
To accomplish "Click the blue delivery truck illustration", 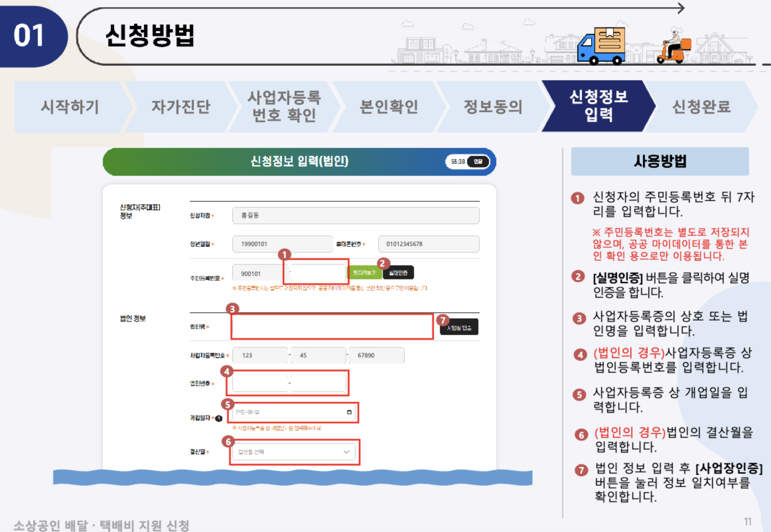I will pyautogui.click(x=600, y=46).
